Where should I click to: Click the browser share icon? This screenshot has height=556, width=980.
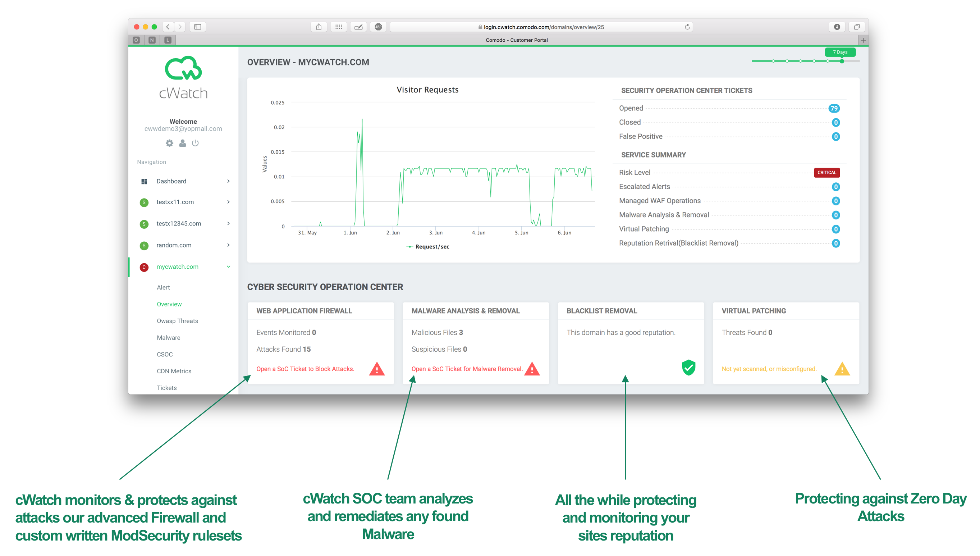pyautogui.click(x=319, y=27)
